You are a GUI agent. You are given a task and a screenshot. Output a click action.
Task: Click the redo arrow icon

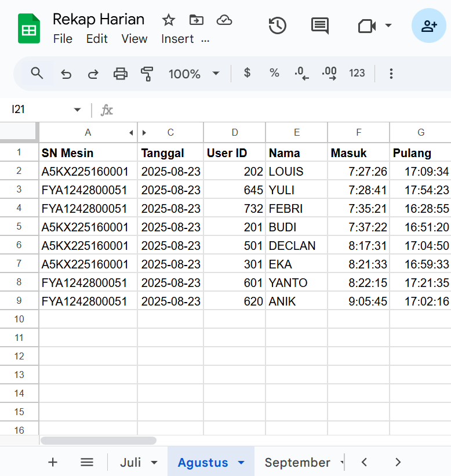[93, 74]
